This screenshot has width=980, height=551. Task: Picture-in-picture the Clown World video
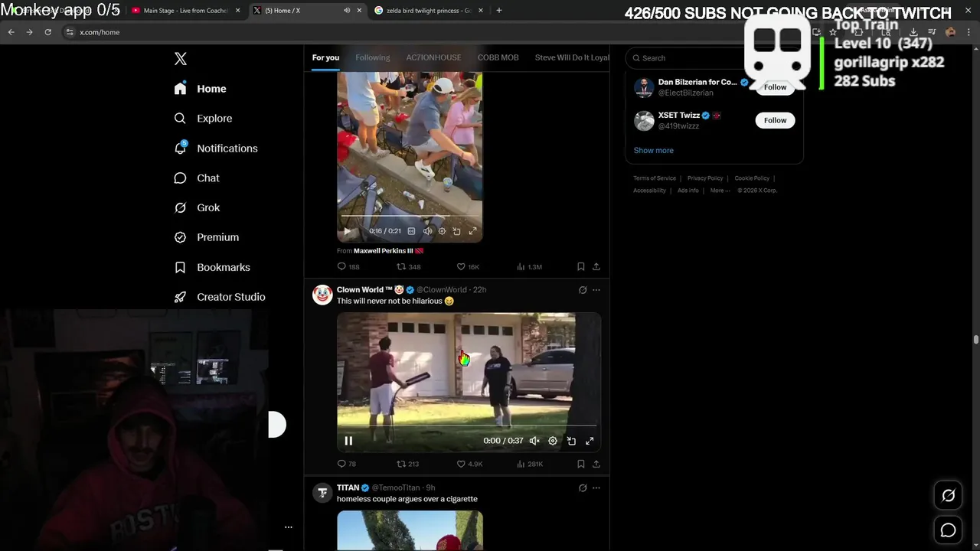pos(571,441)
